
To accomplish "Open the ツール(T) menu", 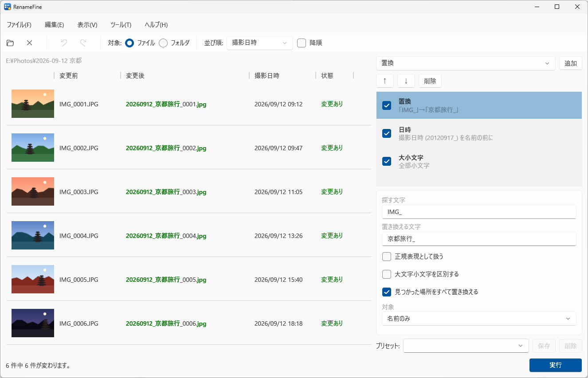I will [x=121, y=25].
